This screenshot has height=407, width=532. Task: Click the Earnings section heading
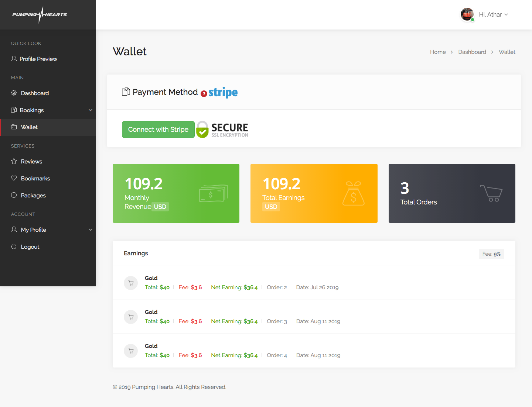136,253
